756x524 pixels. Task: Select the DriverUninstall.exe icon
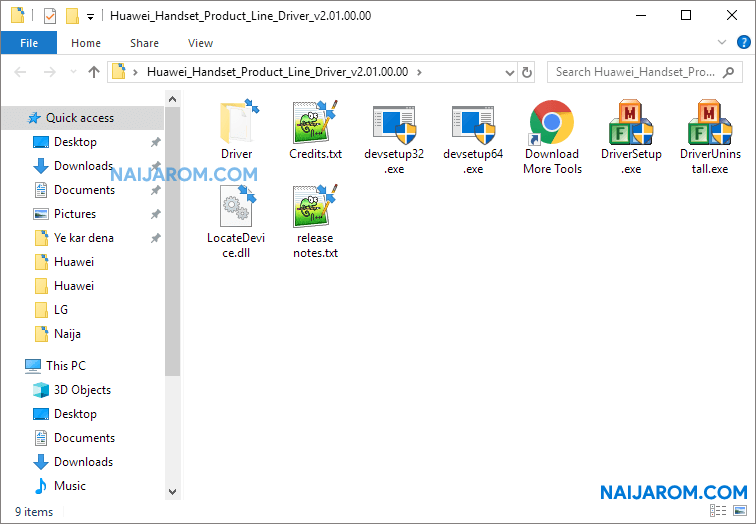point(710,122)
